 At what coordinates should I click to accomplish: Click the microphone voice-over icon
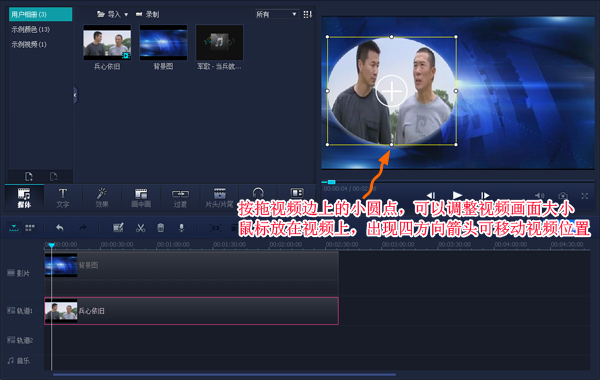pyautogui.click(x=181, y=228)
